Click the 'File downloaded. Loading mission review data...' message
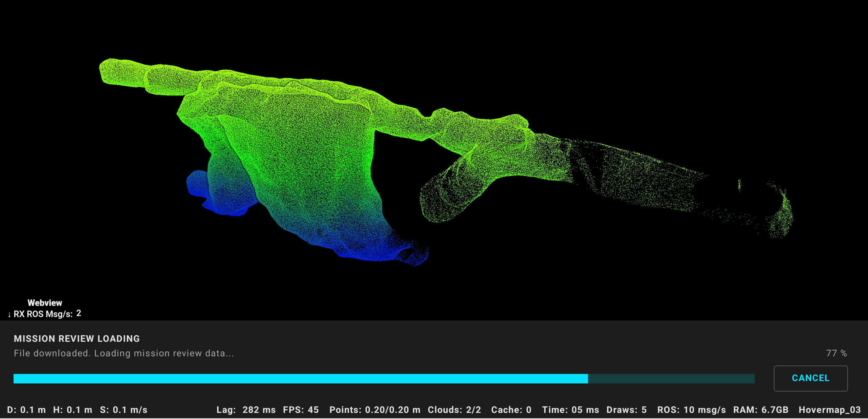The height and width of the screenshot is (419, 868). [x=123, y=353]
